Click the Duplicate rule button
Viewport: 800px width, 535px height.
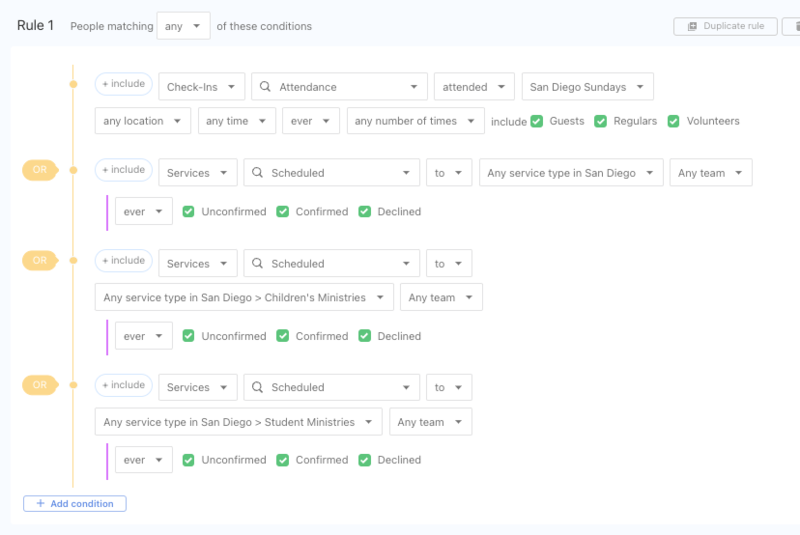pos(726,26)
